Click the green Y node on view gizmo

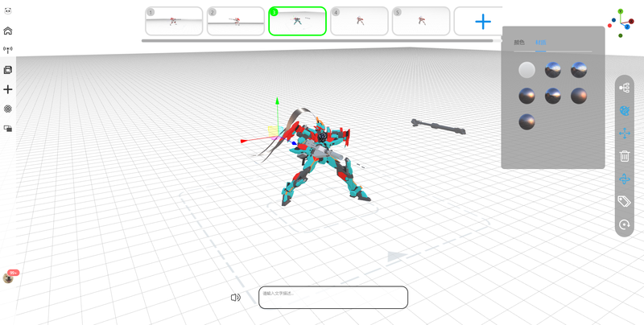(620, 11)
